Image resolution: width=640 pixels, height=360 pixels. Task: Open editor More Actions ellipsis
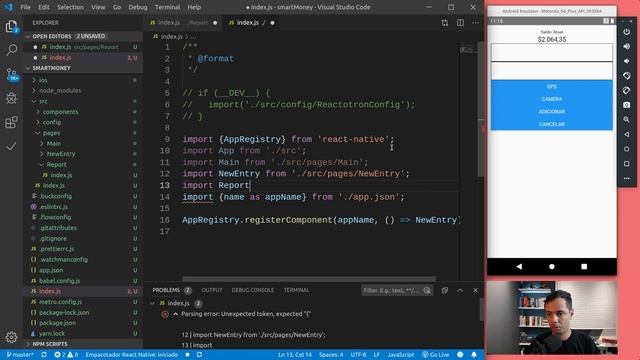point(476,23)
